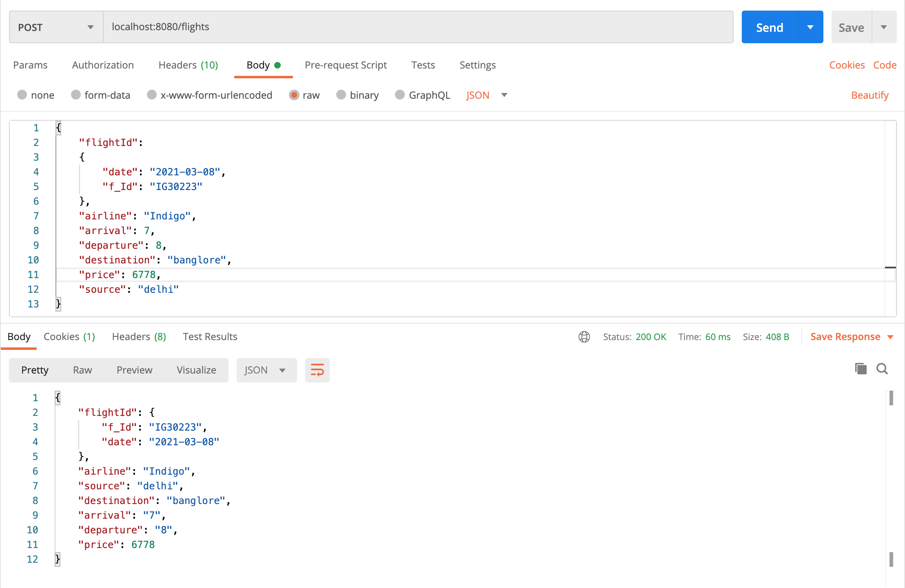The image size is (905, 588).
Task: Click the Save Response arrow icon
Action: [890, 337]
